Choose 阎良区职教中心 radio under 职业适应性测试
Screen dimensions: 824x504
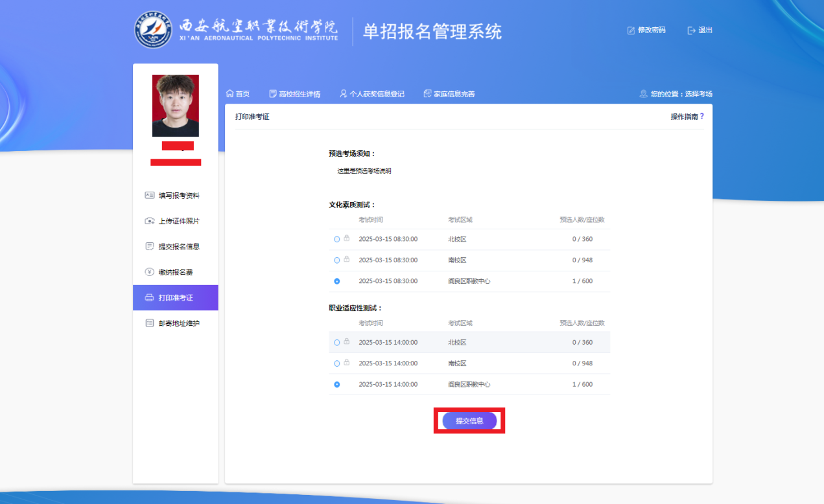(x=336, y=385)
